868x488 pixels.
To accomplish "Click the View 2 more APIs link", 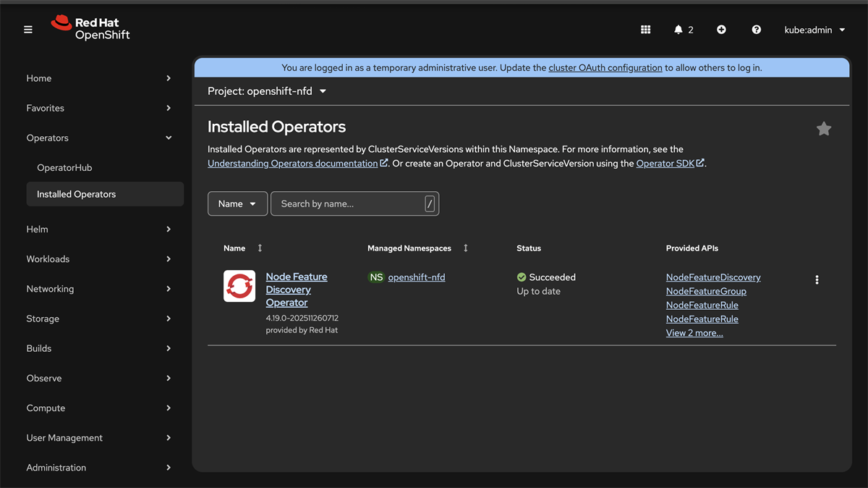I will coord(694,333).
